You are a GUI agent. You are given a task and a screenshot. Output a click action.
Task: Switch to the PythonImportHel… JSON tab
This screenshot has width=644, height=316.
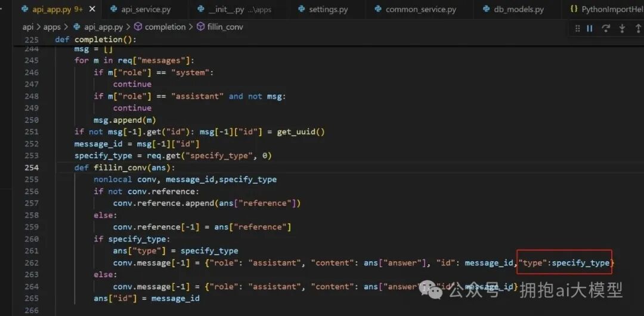tap(606, 10)
